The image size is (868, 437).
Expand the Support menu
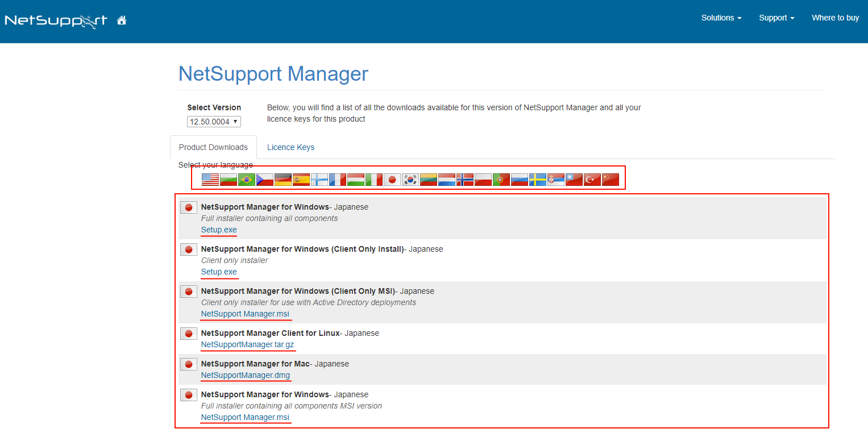click(x=776, y=18)
